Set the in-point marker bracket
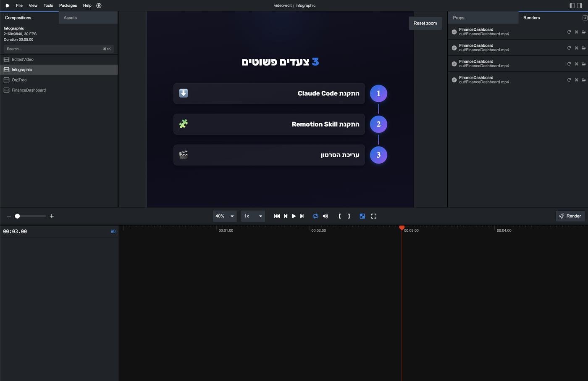This screenshot has height=381, width=588. [340, 216]
